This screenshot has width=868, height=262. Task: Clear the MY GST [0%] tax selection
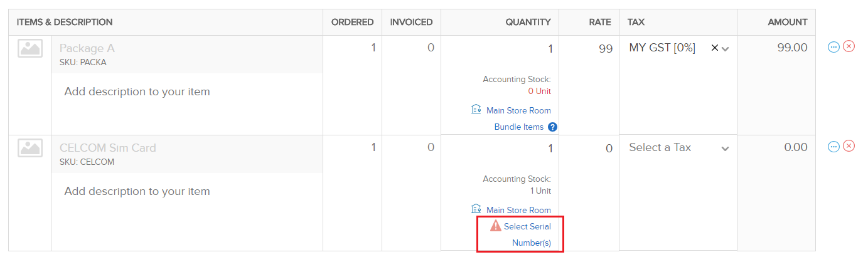714,48
